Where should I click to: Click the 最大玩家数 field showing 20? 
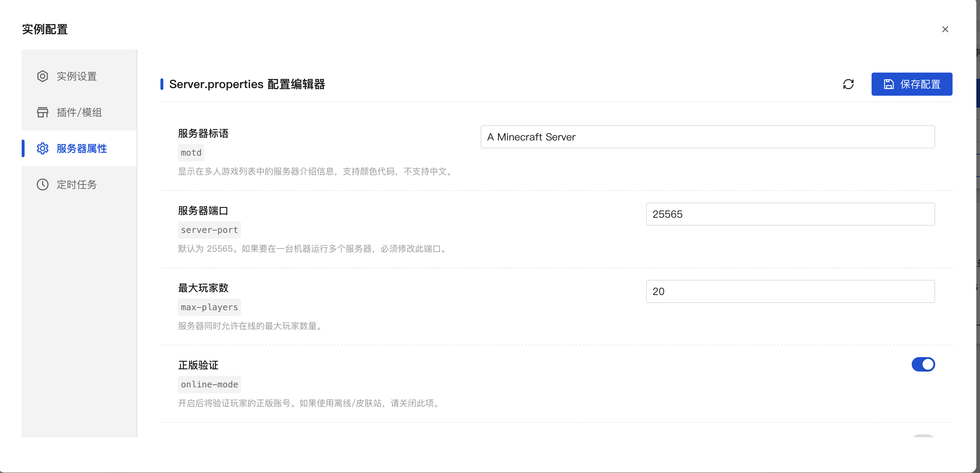coord(790,291)
